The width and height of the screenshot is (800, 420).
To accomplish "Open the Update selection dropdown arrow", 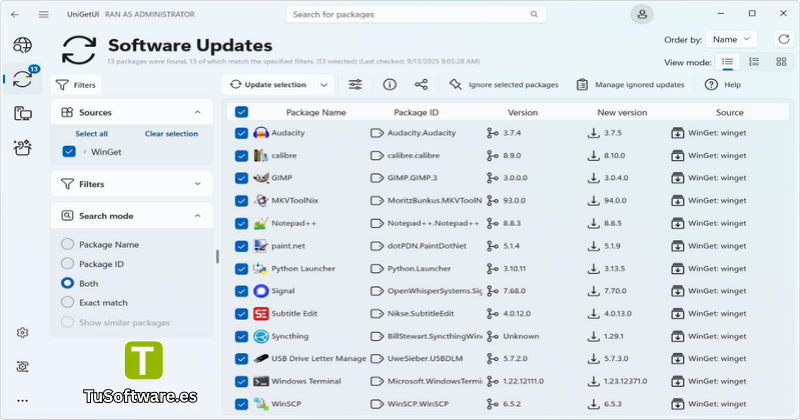I will pos(324,85).
